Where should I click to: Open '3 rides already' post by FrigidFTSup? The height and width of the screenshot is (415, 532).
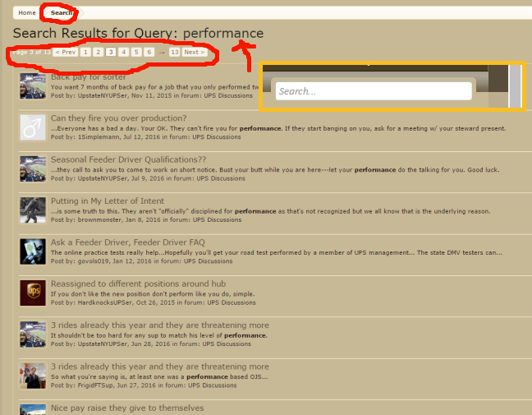(160, 367)
